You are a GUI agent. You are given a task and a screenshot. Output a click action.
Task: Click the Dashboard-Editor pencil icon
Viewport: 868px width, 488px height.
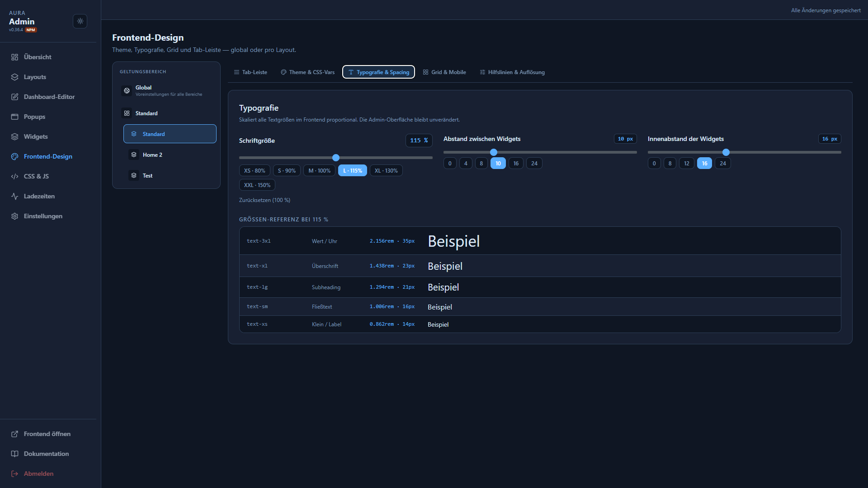click(x=14, y=97)
